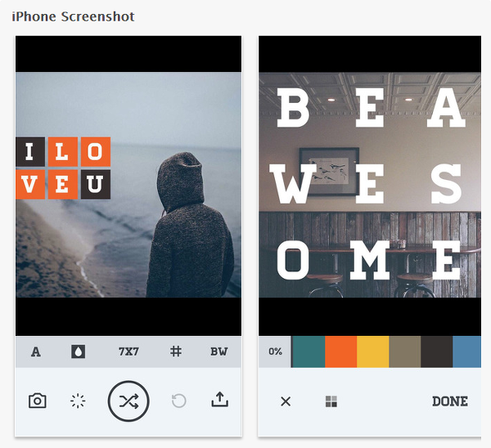Viewport: 491px width, 448px height.
Task: Select the khaki brown swatch
Action: coord(405,352)
